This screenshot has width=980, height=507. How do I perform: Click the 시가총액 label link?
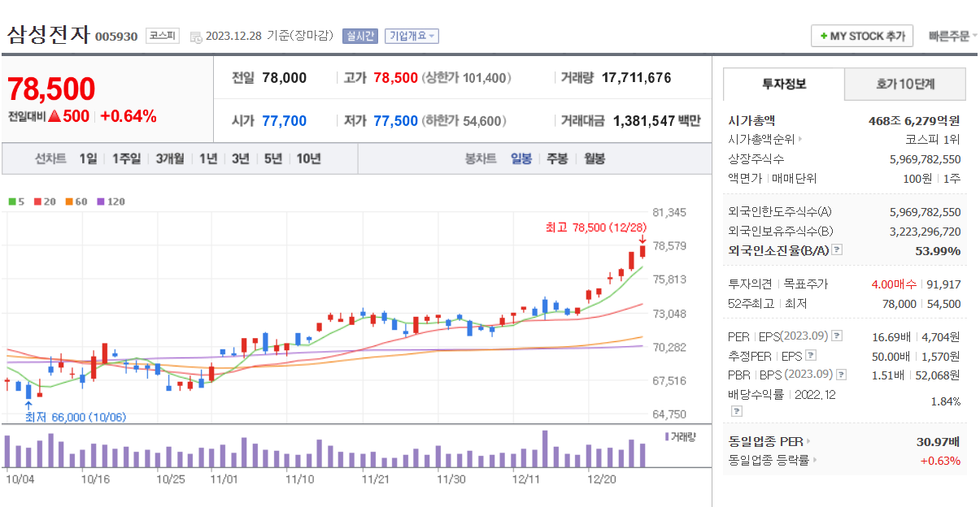(752, 120)
